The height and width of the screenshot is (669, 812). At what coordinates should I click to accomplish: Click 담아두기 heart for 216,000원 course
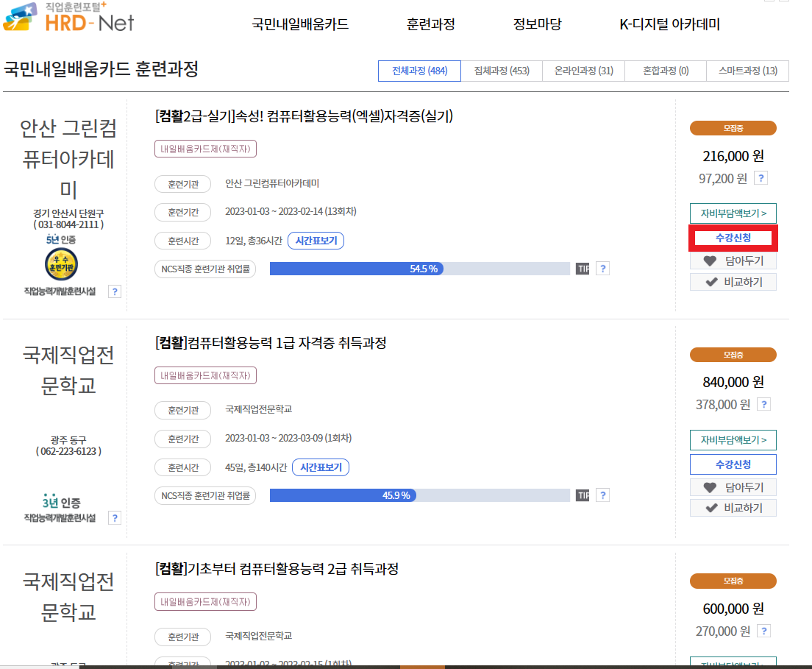click(x=733, y=261)
